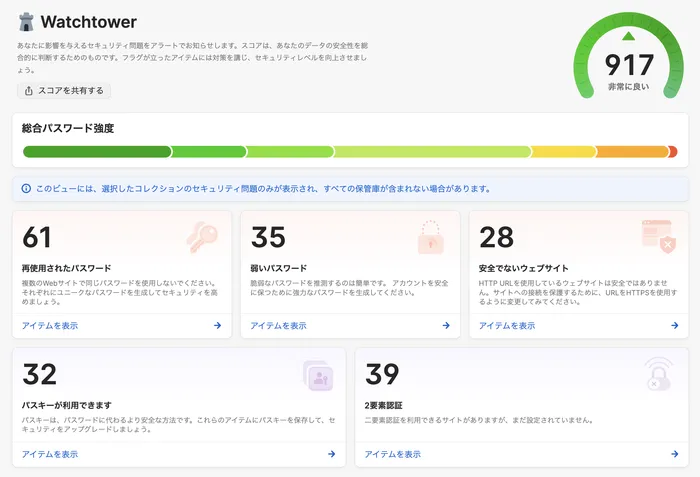Click the arrow icon on 2要素認証 card
Screen dimensions: 700x477
675,454
